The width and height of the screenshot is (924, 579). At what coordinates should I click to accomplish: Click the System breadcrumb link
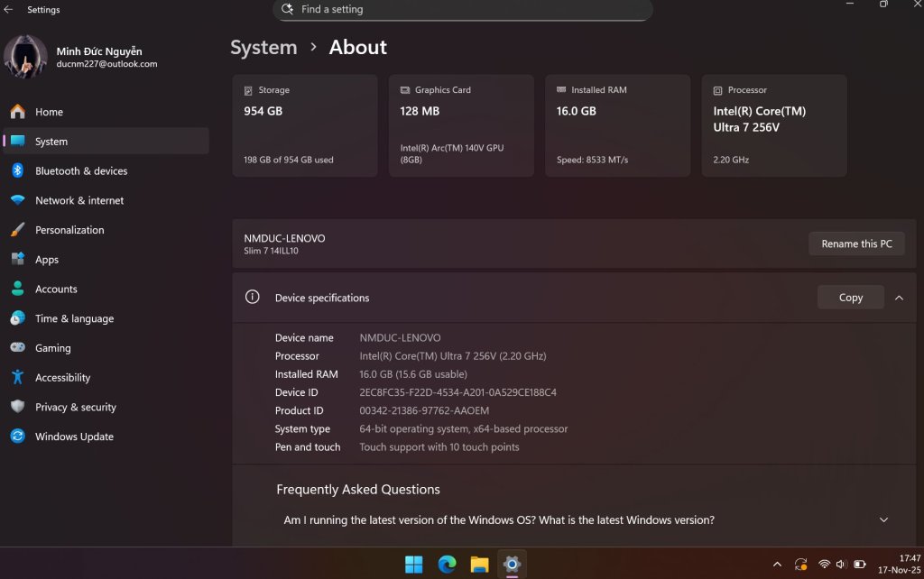[263, 48]
